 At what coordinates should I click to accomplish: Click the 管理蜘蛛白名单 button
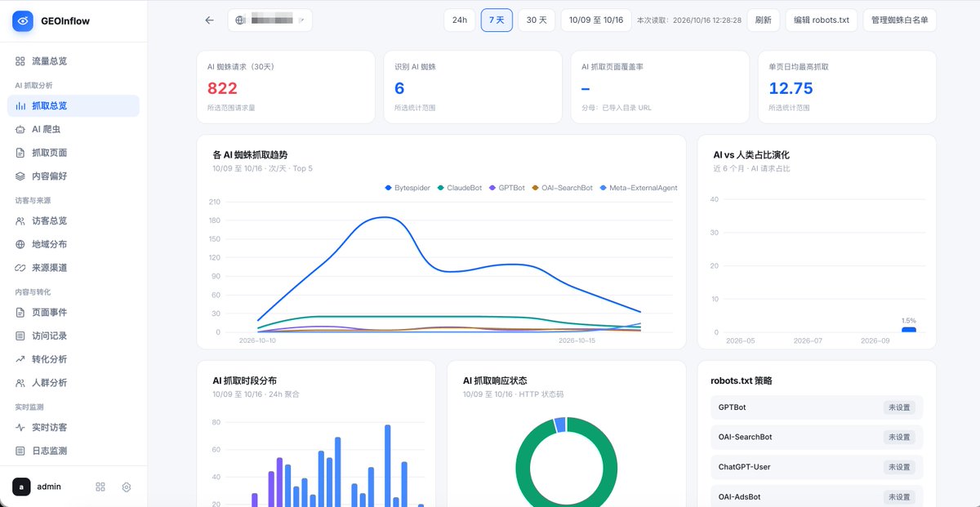[x=899, y=20]
